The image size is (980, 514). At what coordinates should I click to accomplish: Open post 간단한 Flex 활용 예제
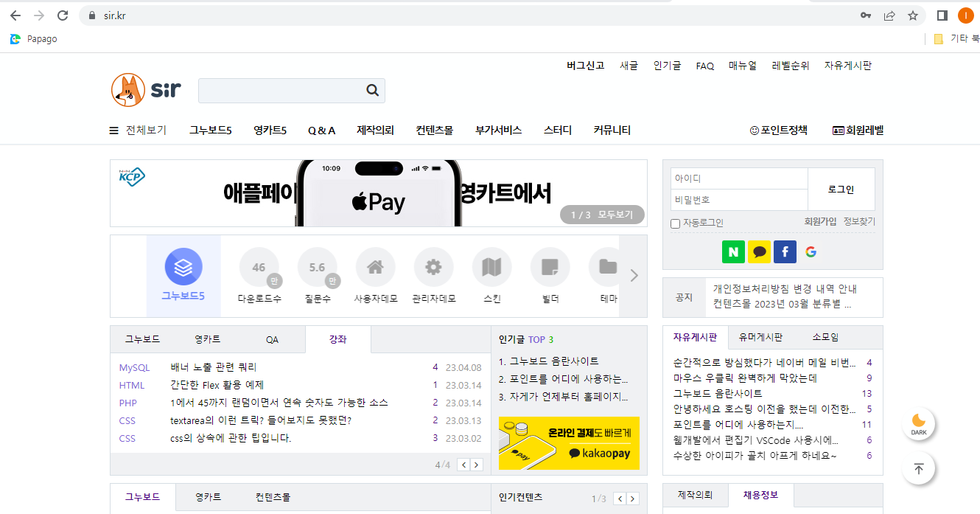(x=217, y=385)
